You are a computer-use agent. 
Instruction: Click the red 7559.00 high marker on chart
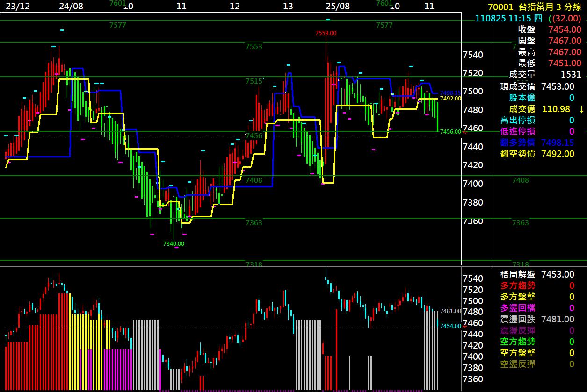tap(326, 33)
